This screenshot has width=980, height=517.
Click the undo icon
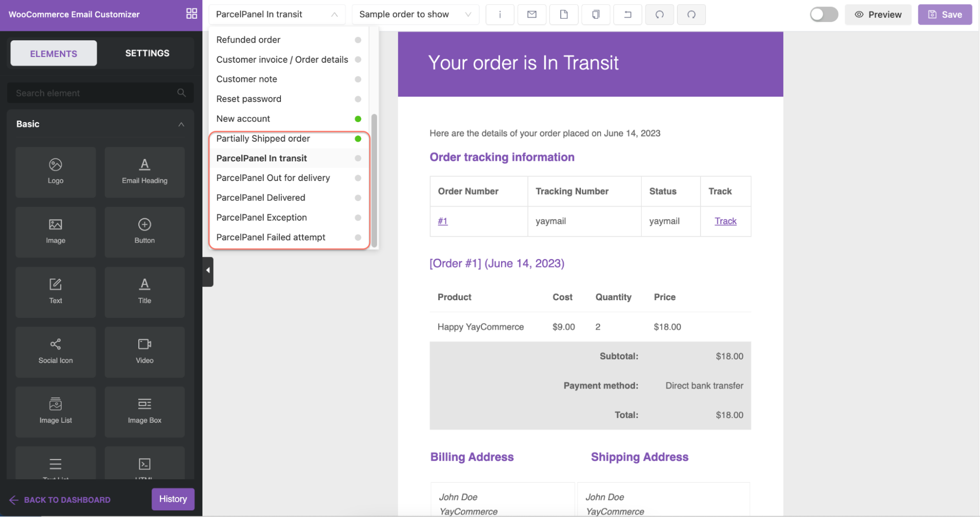pos(659,15)
